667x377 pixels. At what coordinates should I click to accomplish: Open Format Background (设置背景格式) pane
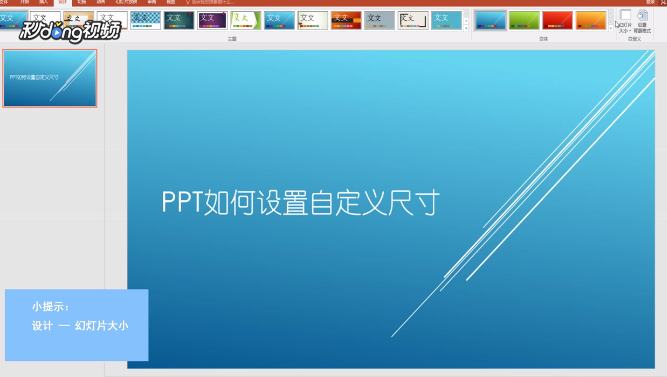(642, 21)
